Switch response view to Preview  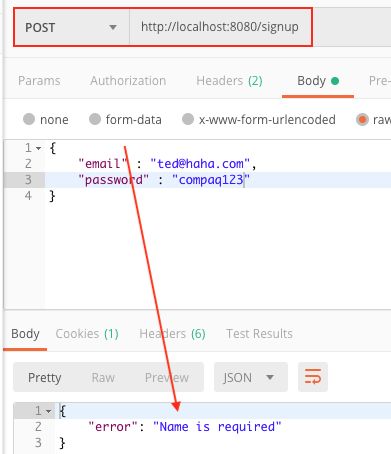point(167,378)
